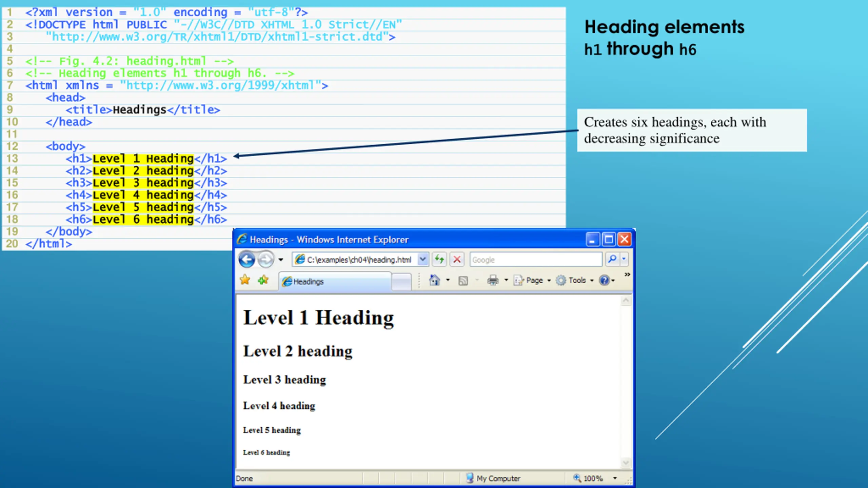Expand the address bar history dropdown
The width and height of the screenshot is (868, 488).
423,260
